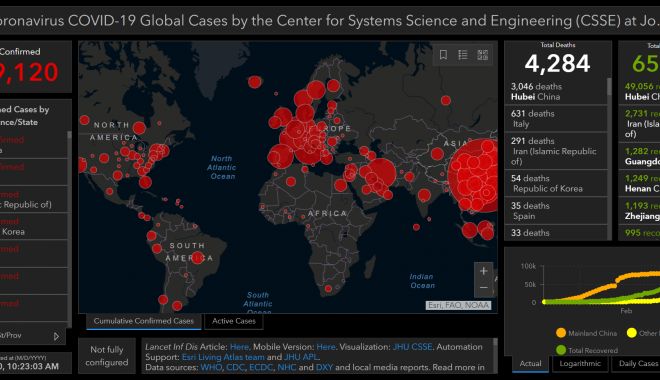Select the Actual chart tab

point(530,364)
